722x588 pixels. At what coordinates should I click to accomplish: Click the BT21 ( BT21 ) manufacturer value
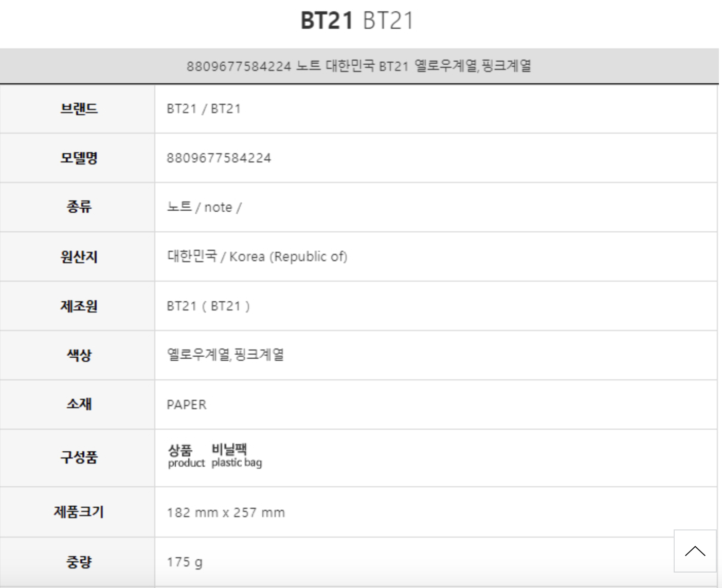(x=208, y=306)
